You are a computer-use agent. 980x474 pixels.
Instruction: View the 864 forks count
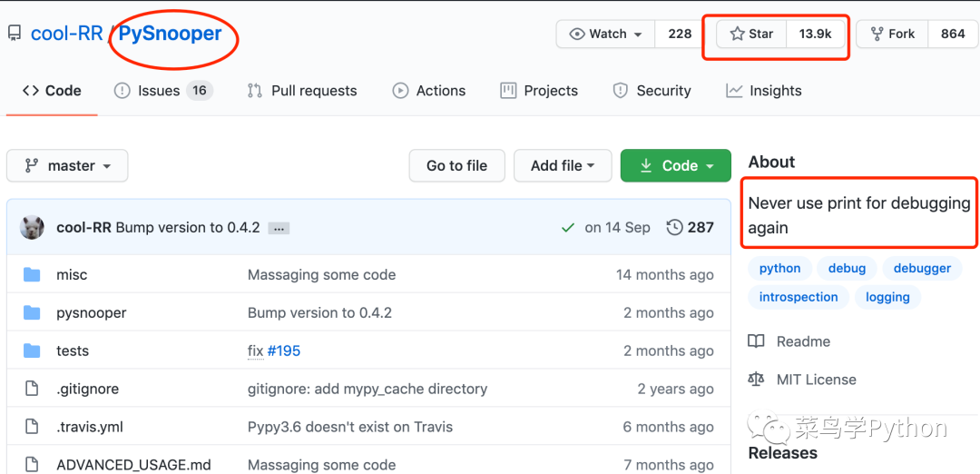click(953, 34)
